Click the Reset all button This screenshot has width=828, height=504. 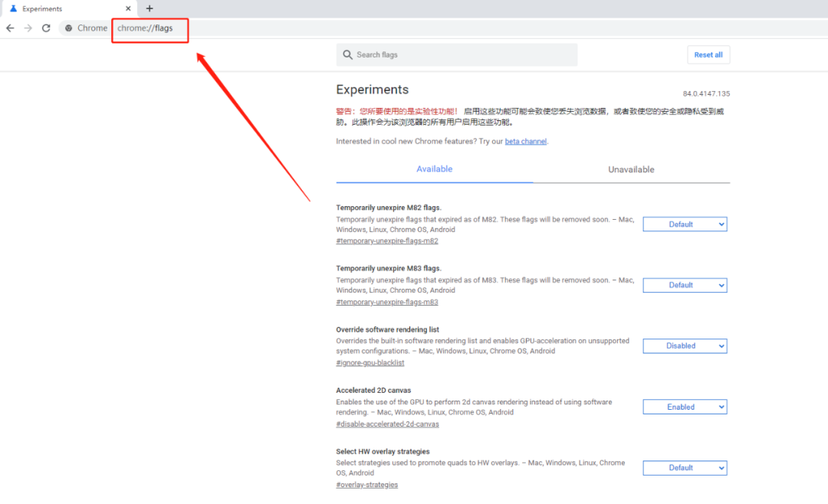pyautogui.click(x=708, y=54)
